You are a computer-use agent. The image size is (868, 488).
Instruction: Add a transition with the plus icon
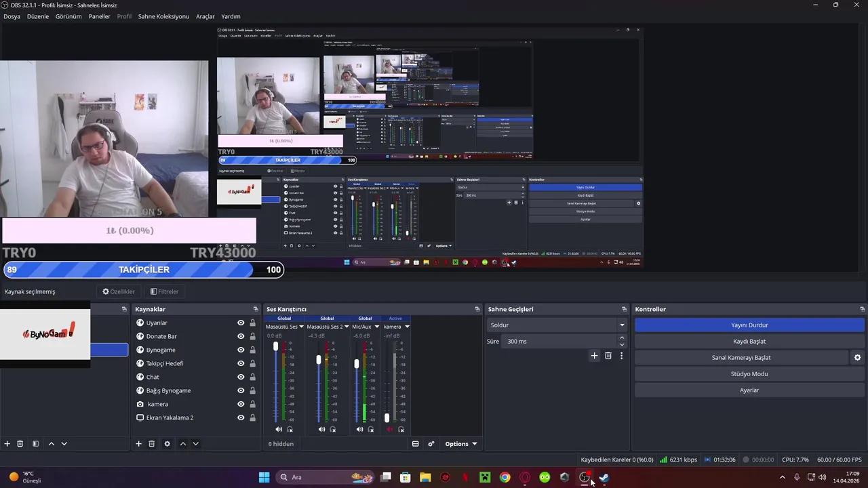595,356
